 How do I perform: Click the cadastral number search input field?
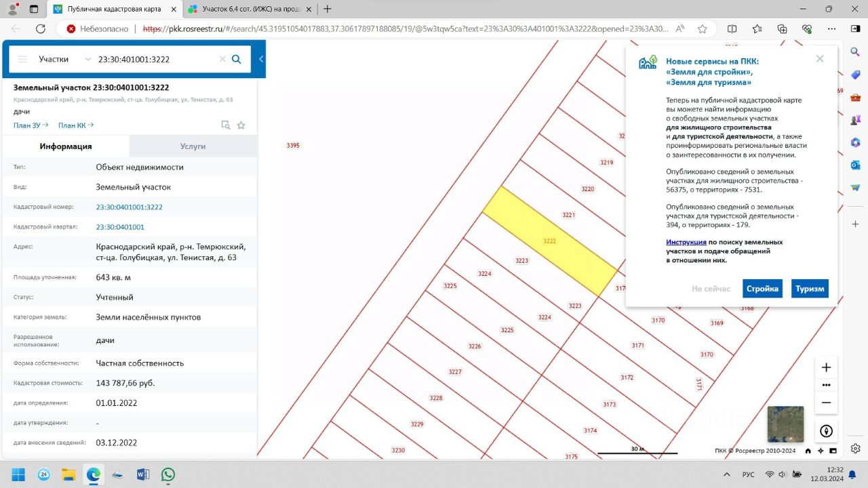(156, 59)
